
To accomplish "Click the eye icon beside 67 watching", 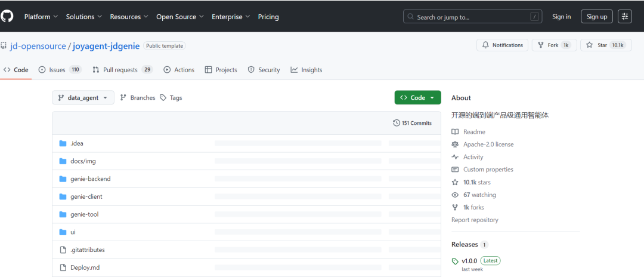I will [x=454, y=195].
